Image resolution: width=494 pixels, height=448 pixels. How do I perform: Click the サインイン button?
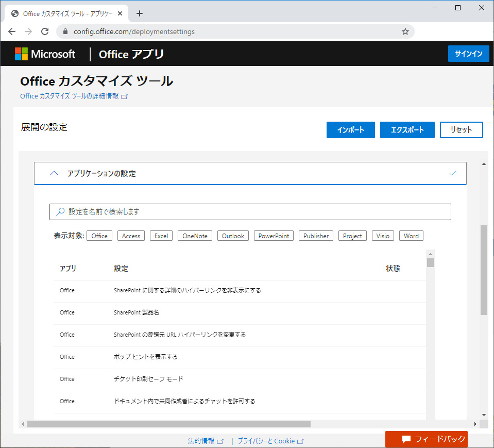(x=468, y=54)
